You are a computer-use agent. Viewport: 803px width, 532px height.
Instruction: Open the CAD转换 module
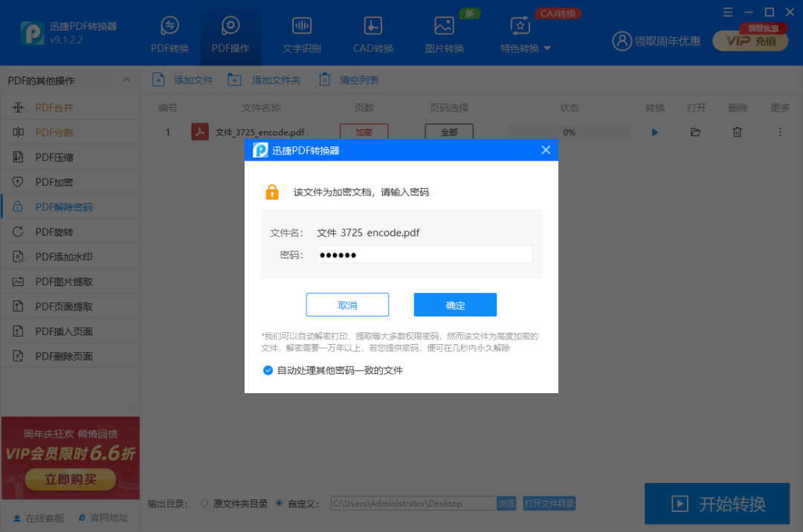click(373, 34)
